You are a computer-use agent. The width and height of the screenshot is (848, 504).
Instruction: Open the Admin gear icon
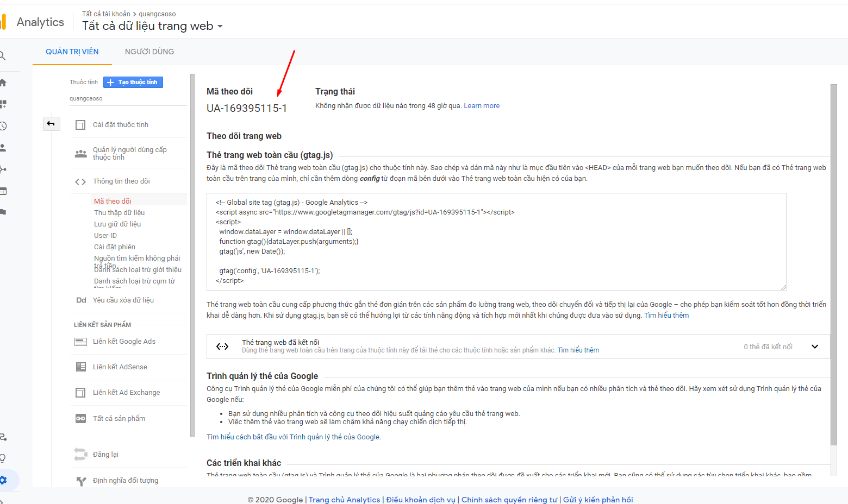(x=3, y=480)
